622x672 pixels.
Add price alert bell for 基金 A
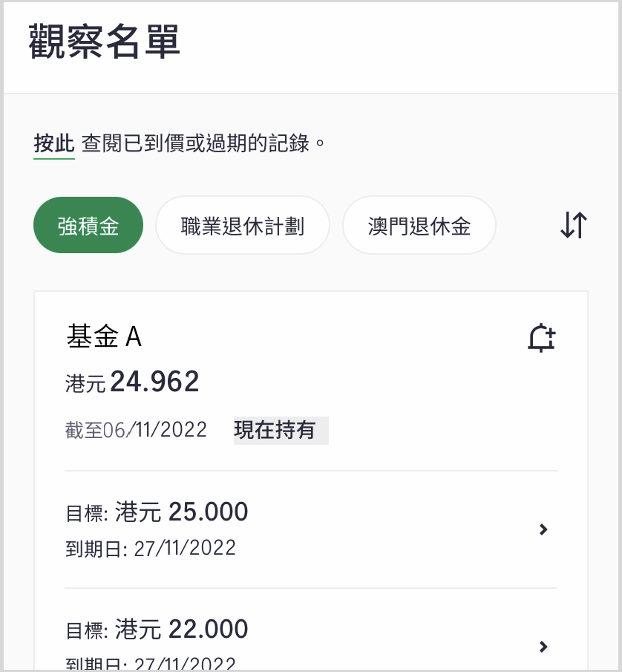[x=541, y=338]
